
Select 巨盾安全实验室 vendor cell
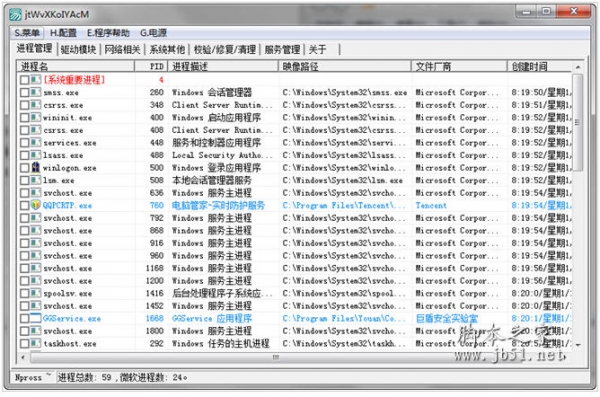pos(447,319)
